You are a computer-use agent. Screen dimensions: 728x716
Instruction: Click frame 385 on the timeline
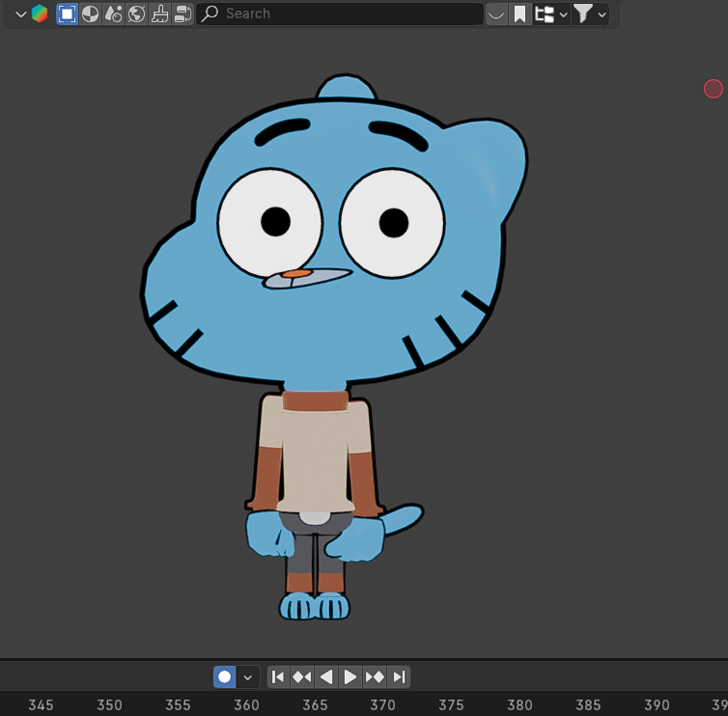(x=588, y=704)
